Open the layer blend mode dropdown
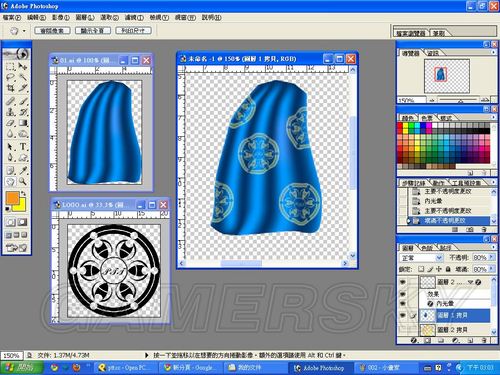Image resolution: width=500 pixels, height=375 pixels. pyautogui.click(x=421, y=258)
